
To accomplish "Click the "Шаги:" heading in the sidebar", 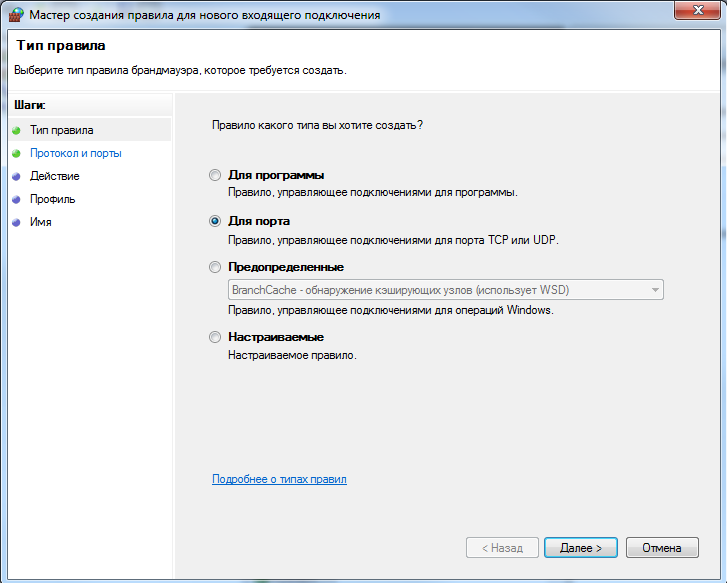I will coord(30,105).
